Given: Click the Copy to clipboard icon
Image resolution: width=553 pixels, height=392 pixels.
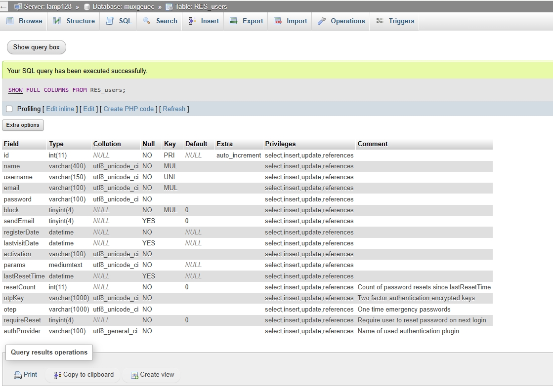Looking at the screenshot, I should pyautogui.click(x=57, y=375).
